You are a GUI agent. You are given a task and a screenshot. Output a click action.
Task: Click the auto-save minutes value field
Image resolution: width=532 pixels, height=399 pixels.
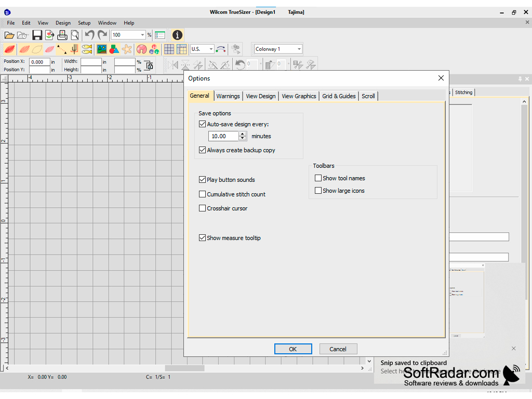[x=223, y=136]
